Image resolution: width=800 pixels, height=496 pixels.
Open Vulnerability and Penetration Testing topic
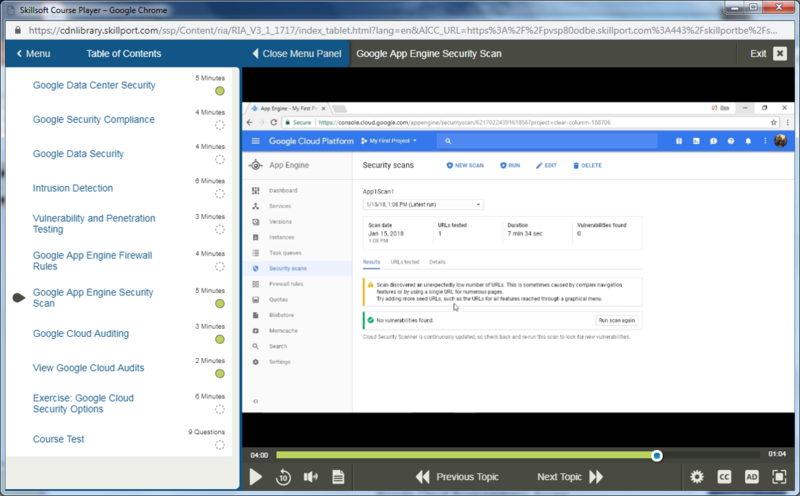[94, 224]
